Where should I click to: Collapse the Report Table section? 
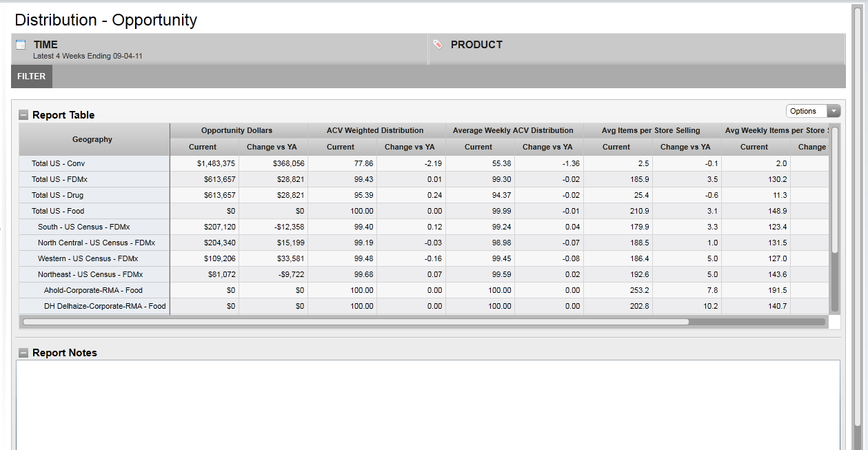click(x=23, y=115)
